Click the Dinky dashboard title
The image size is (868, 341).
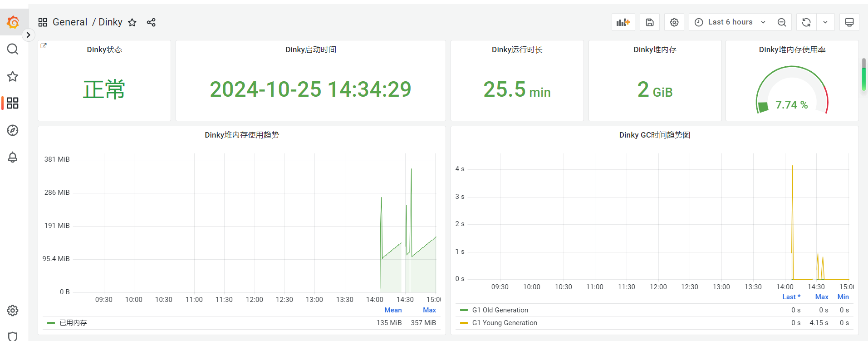[x=110, y=22]
